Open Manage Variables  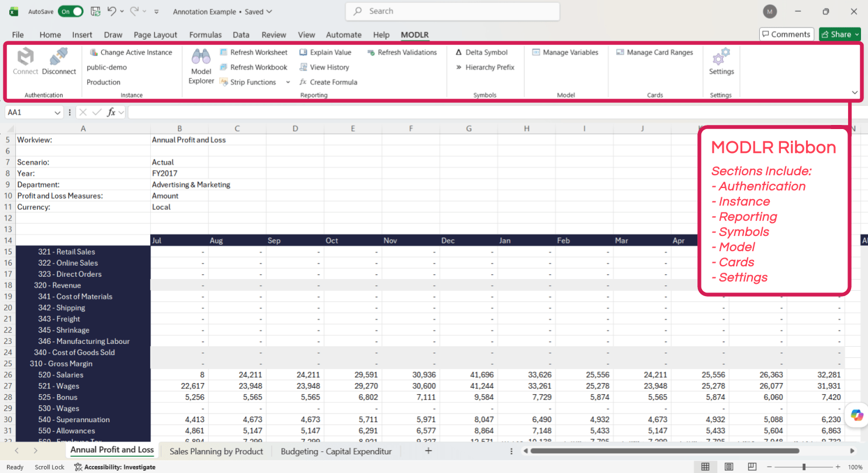(x=565, y=53)
